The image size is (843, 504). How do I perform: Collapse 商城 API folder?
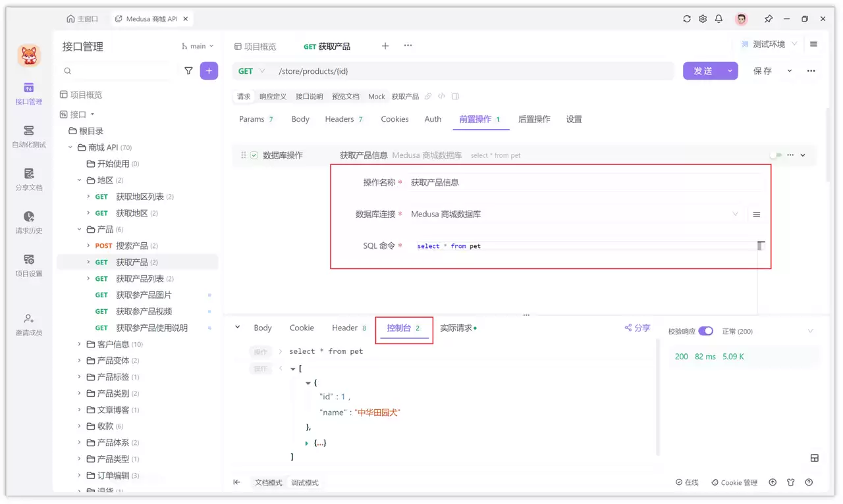tap(70, 147)
